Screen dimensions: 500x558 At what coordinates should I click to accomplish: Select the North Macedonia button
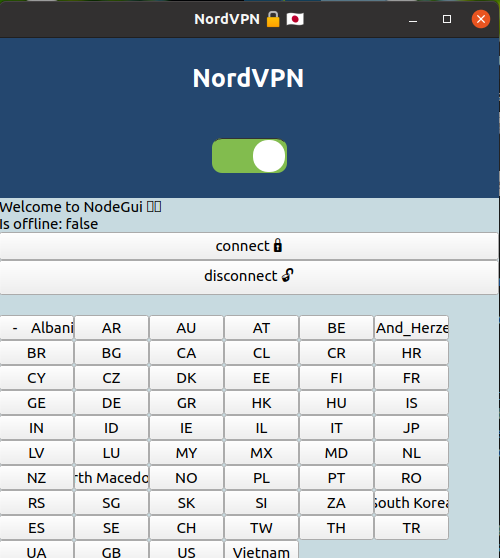point(111,478)
